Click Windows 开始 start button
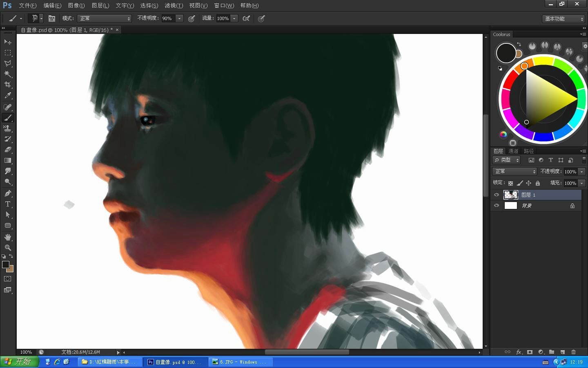Image resolution: width=588 pixels, height=368 pixels. point(19,362)
